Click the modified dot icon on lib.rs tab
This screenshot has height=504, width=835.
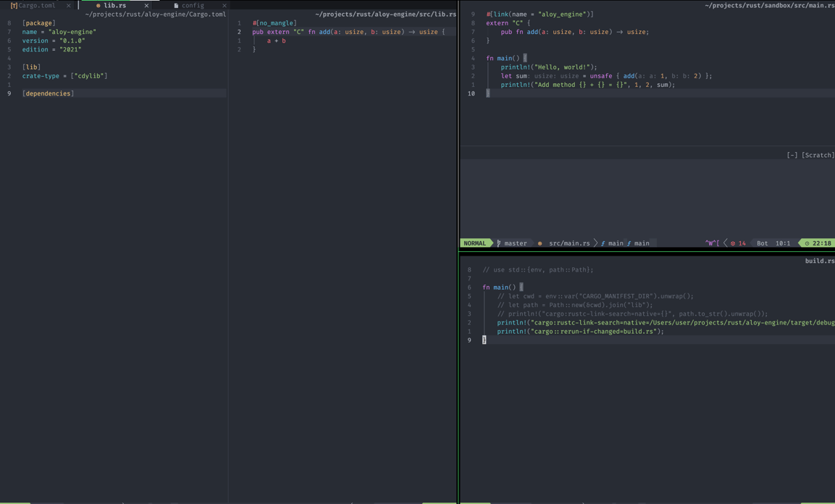(x=98, y=5)
